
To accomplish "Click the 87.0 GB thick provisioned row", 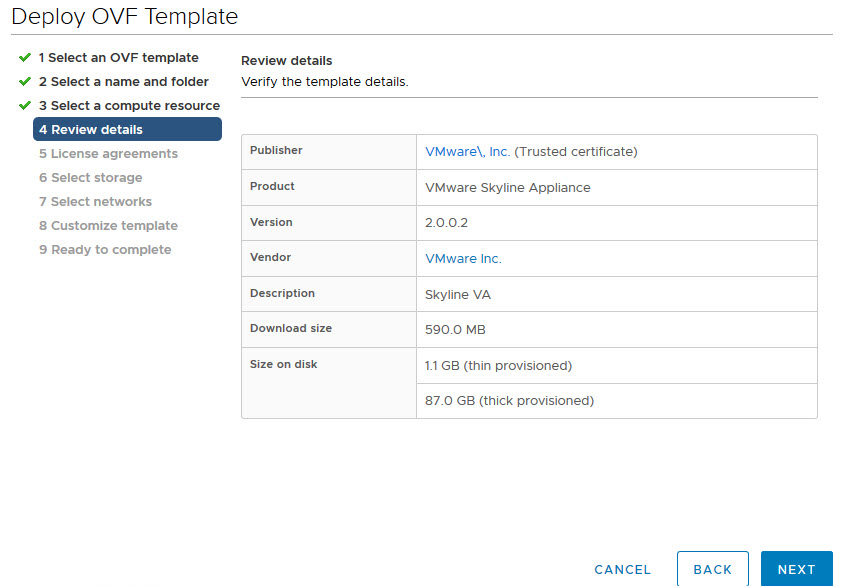I will [509, 401].
